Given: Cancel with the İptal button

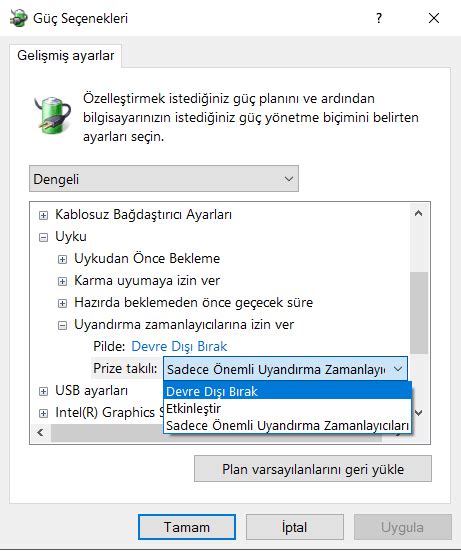Looking at the screenshot, I should pyautogui.click(x=295, y=527).
